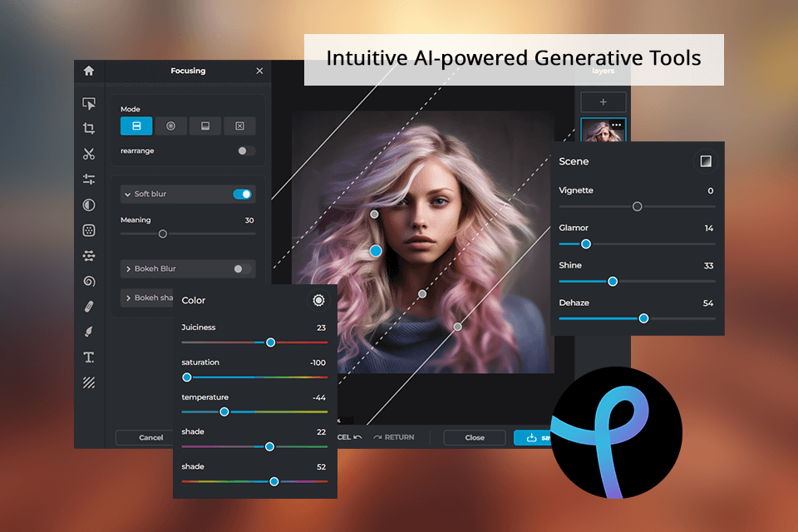
Task: Click the Juiciness value 23
Action: (x=321, y=328)
